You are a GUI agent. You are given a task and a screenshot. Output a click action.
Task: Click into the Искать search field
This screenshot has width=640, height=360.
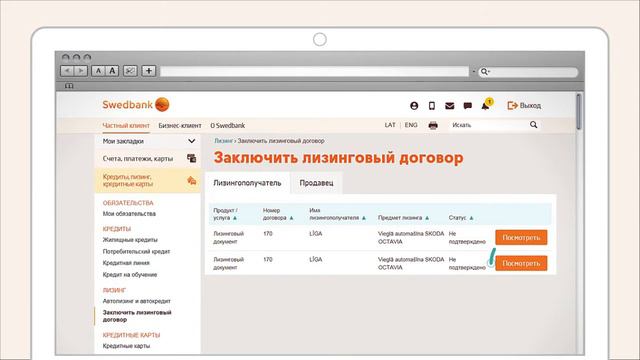494,125
